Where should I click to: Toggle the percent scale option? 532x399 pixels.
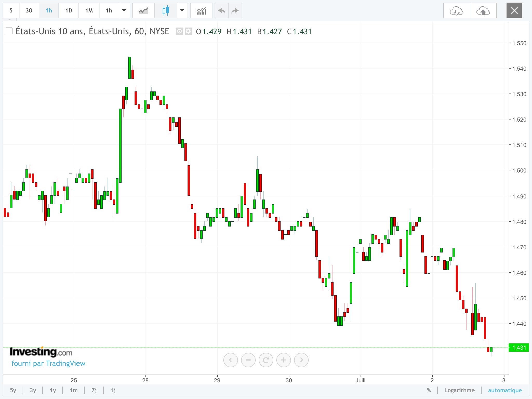coord(429,390)
